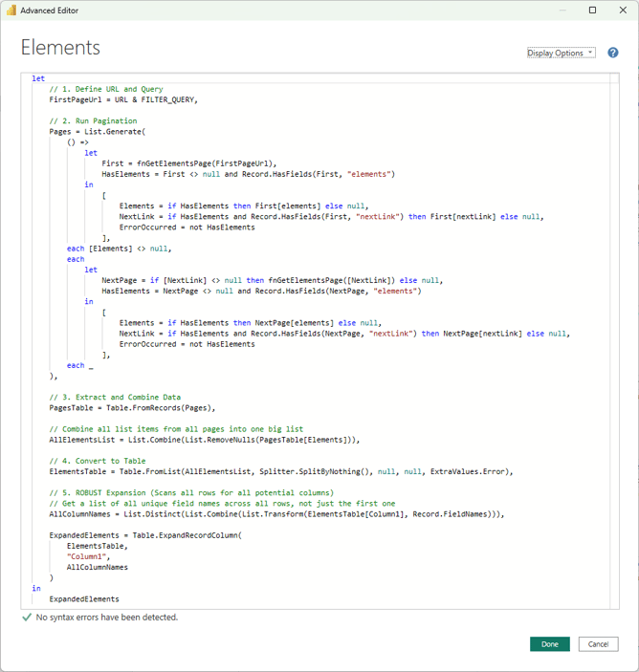Expand the Display Options dropdown

(x=561, y=54)
